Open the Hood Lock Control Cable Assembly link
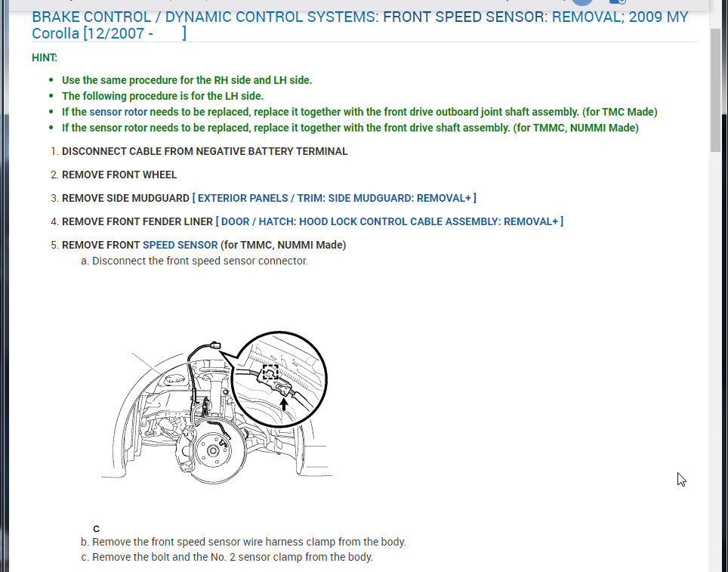 pyautogui.click(x=390, y=221)
